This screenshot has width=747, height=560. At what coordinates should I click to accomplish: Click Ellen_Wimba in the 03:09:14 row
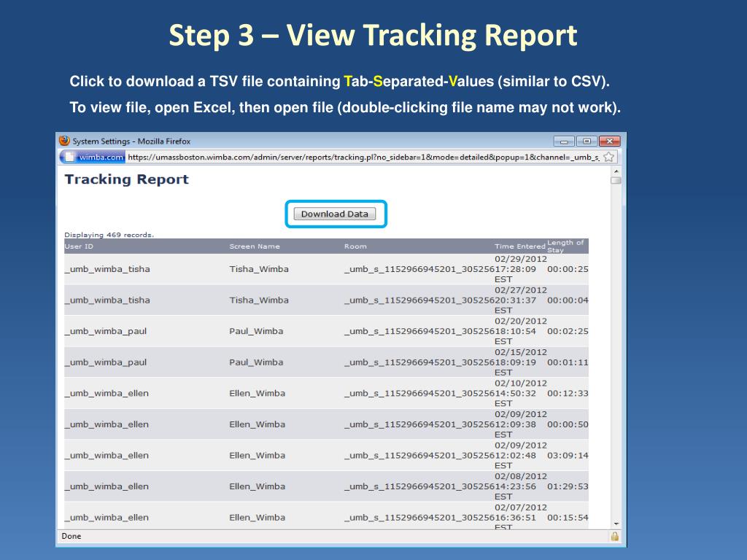click(258, 455)
